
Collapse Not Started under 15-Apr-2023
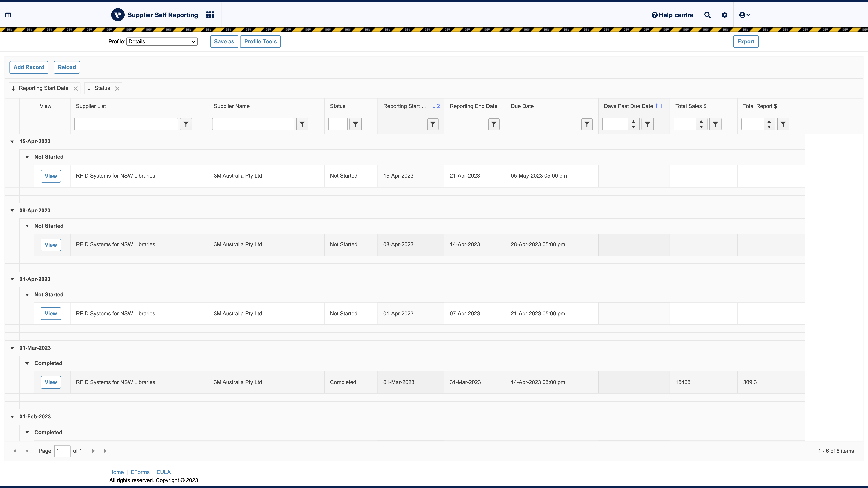pyautogui.click(x=27, y=157)
